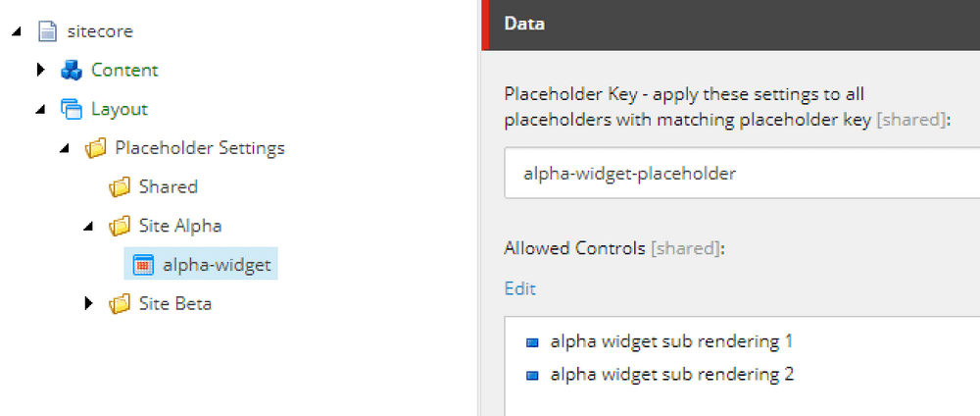The image size is (980, 416).
Task: Click the alpha-widget placeholder item icon
Action: pyautogui.click(x=142, y=265)
